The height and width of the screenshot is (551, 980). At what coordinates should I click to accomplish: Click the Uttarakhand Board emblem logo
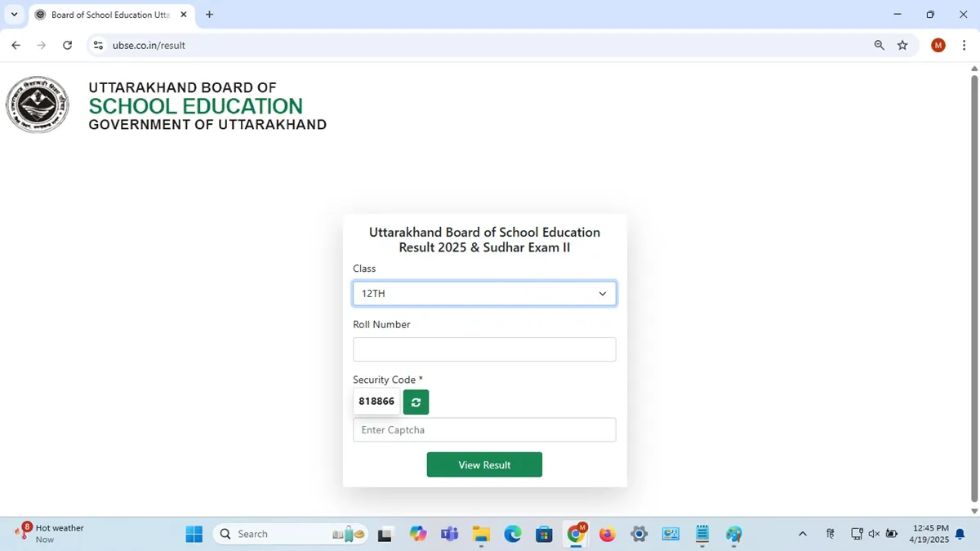pyautogui.click(x=38, y=105)
